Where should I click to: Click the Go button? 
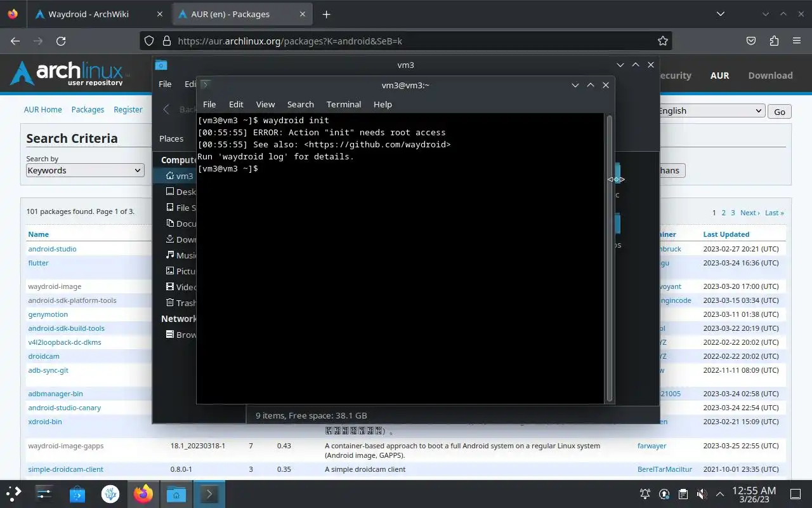pos(780,111)
